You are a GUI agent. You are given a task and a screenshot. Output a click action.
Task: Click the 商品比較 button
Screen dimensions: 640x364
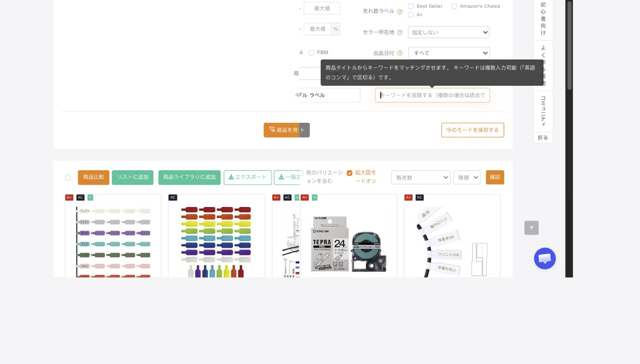[x=94, y=177]
